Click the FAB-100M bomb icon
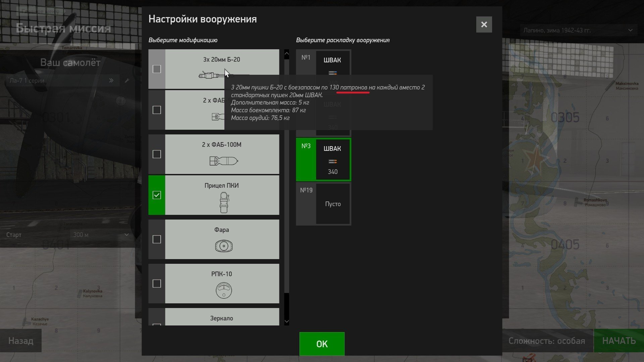The image size is (644, 362). pyautogui.click(x=224, y=161)
